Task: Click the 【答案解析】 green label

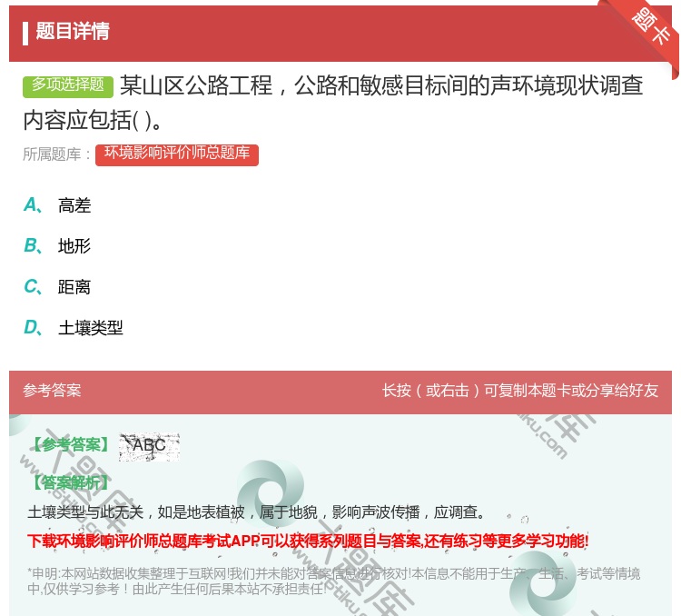Action: 71,482
